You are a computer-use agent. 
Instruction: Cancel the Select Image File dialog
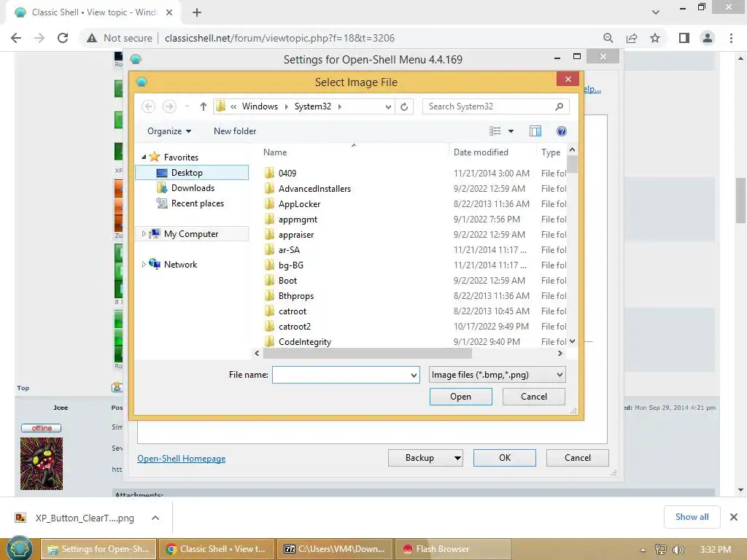[533, 397]
